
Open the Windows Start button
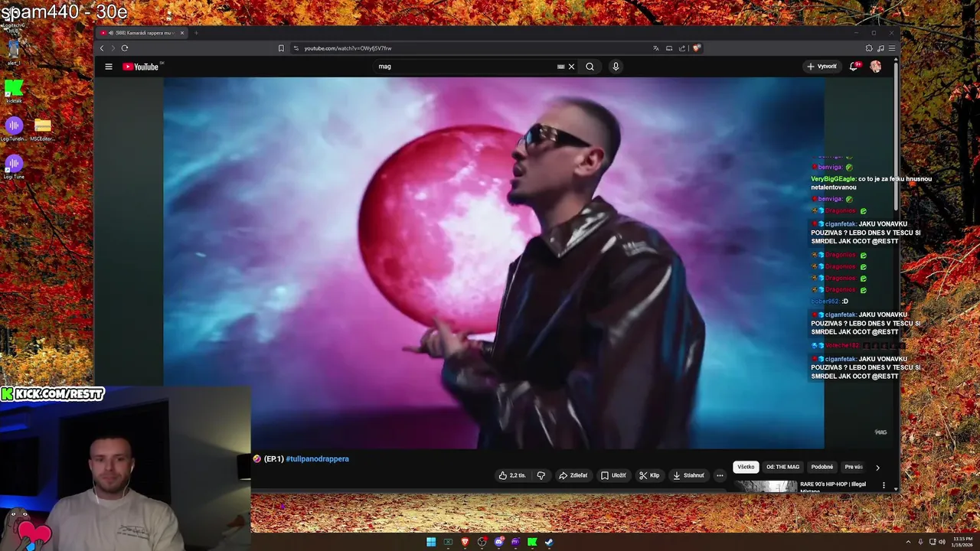click(431, 543)
